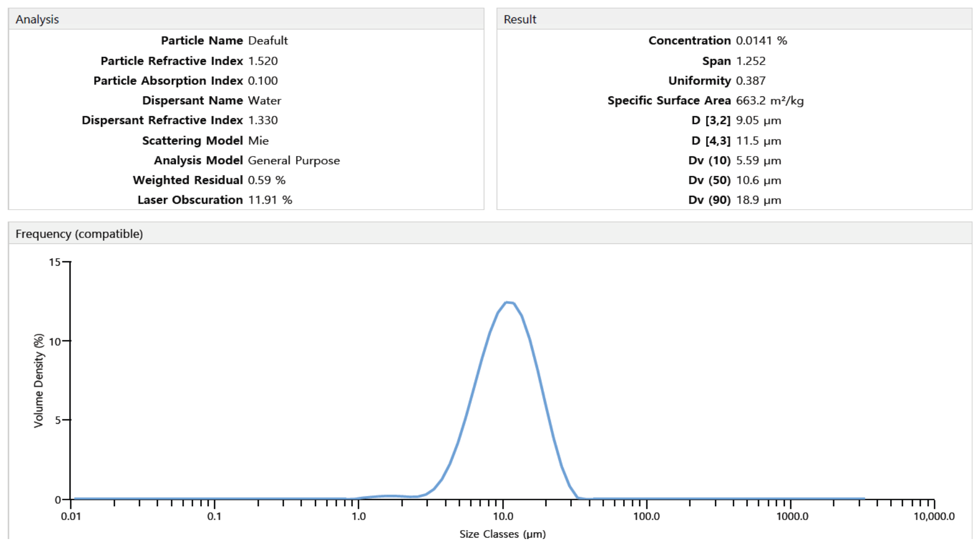Click the Size Classes (µm) axis label

click(502, 534)
